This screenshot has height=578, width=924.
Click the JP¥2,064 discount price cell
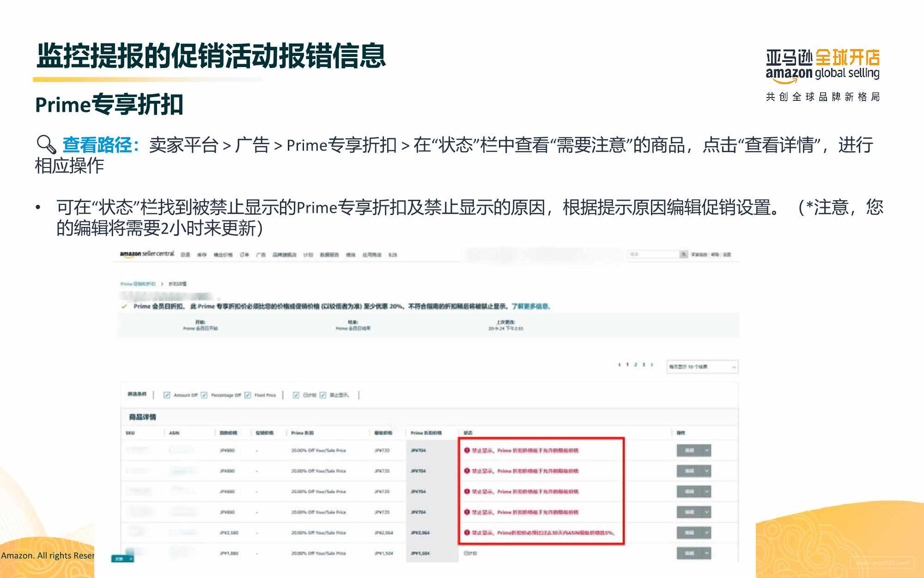tap(420, 533)
